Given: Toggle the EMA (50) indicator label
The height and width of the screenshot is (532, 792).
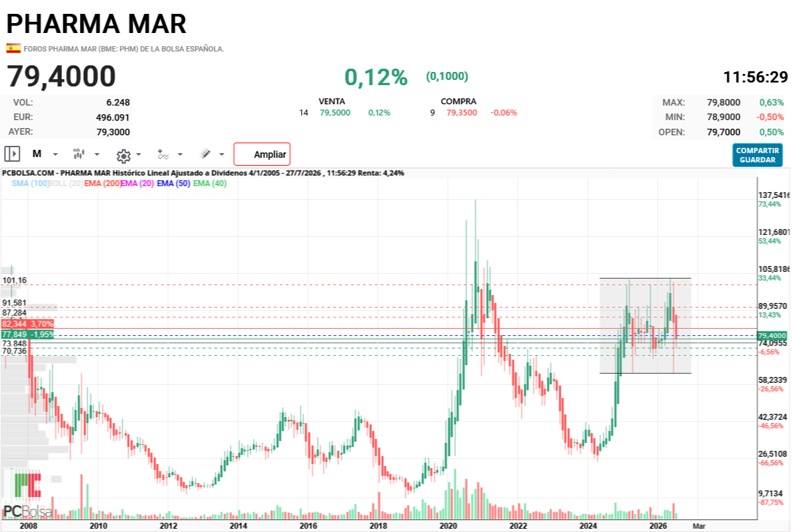Looking at the screenshot, I should [x=174, y=183].
